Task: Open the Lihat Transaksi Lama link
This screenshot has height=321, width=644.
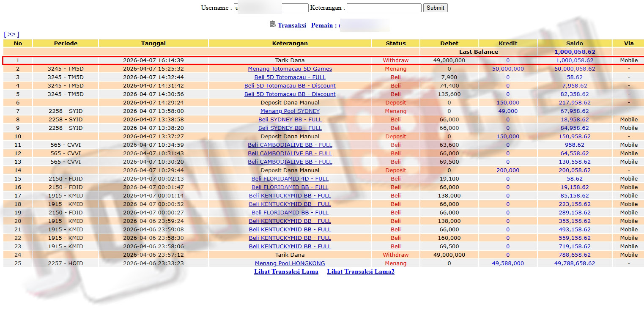Action: click(286, 272)
